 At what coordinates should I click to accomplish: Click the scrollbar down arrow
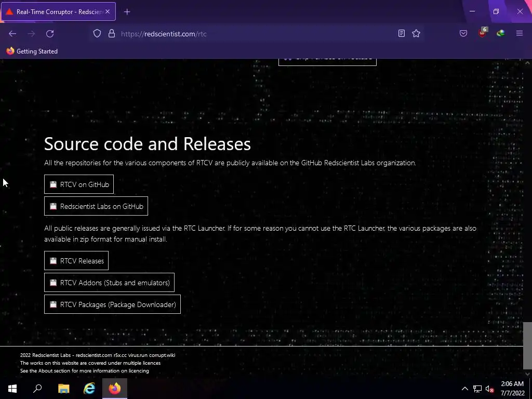click(527, 374)
